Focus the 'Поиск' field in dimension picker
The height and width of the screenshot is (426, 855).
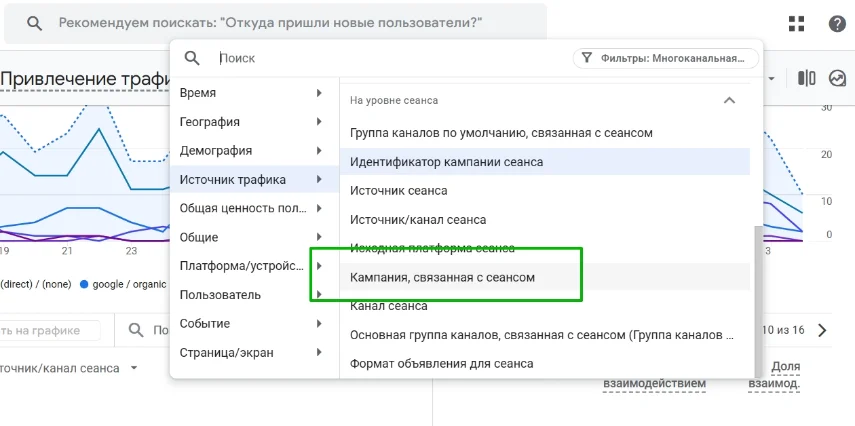[x=380, y=59]
